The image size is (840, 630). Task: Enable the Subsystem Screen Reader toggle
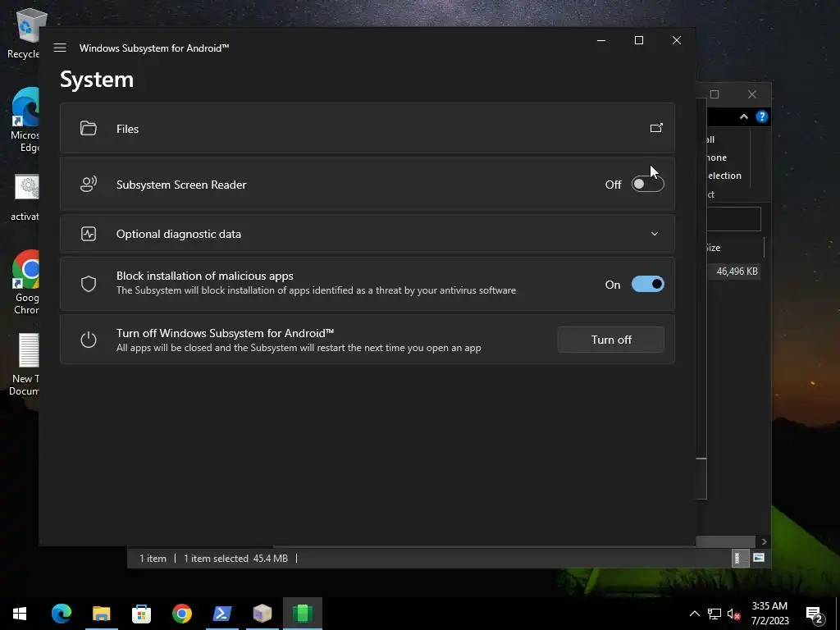click(x=648, y=185)
